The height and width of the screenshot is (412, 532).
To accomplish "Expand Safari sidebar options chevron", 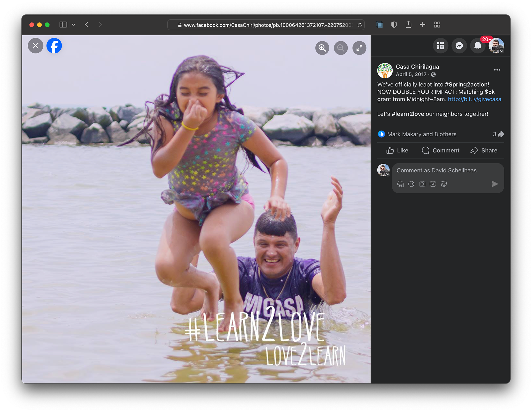I will click(x=73, y=25).
